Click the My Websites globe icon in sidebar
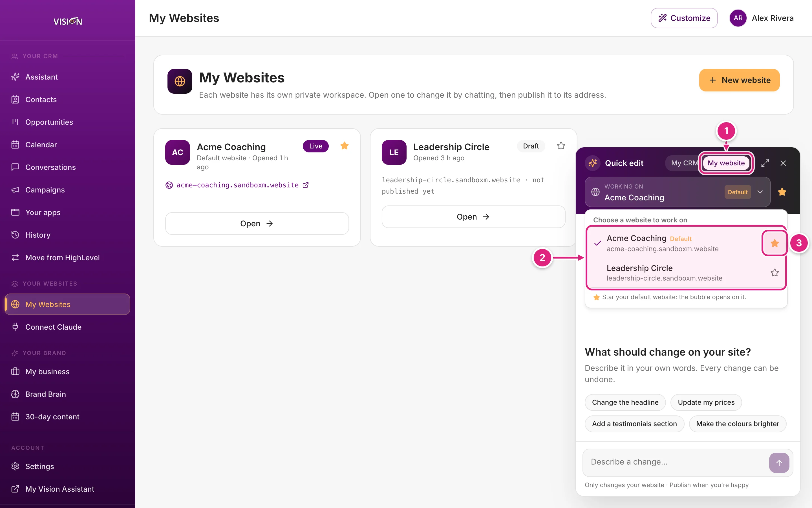 pos(15,305)
